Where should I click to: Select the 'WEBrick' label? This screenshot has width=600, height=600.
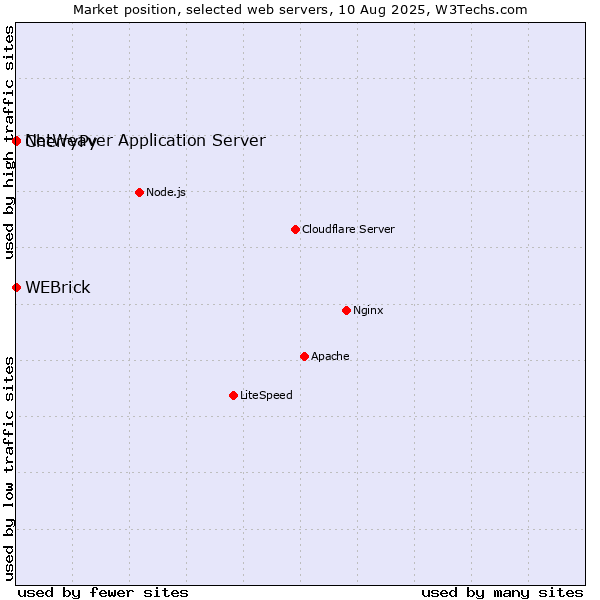58,287
